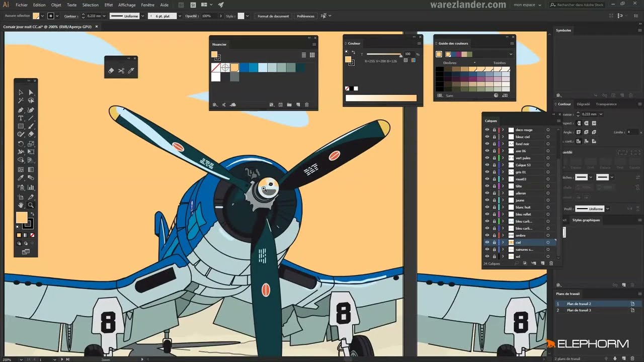
Task: Open the Objet menu
Action: click(56, 5)
